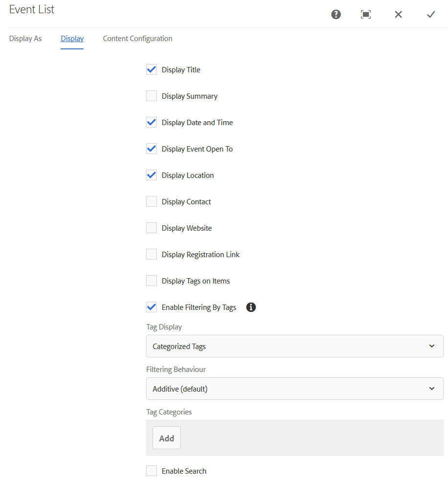Show info for Enable Filtering By Tags
The image size is (448, 481).
[x=251, y=307]
